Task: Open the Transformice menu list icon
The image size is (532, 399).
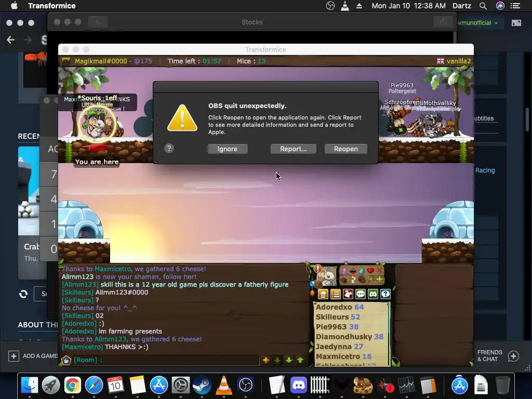Action: [336, 294]
